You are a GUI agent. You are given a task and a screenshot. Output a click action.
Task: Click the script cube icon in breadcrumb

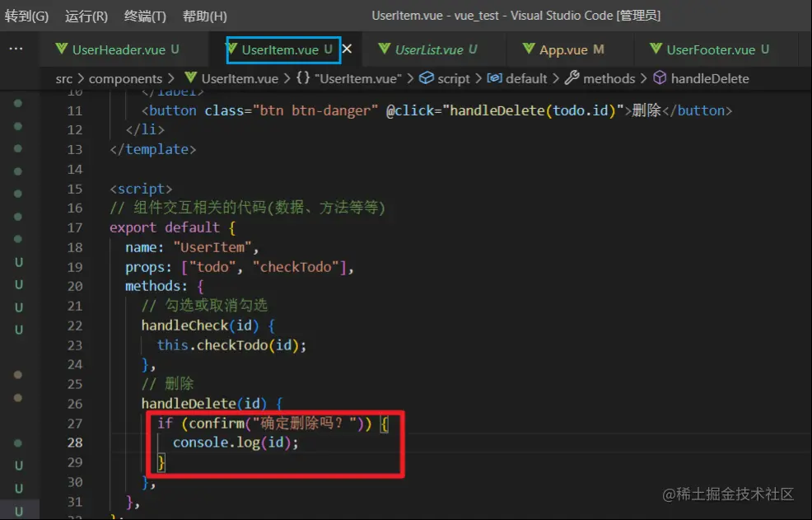(x=427, y=78)
